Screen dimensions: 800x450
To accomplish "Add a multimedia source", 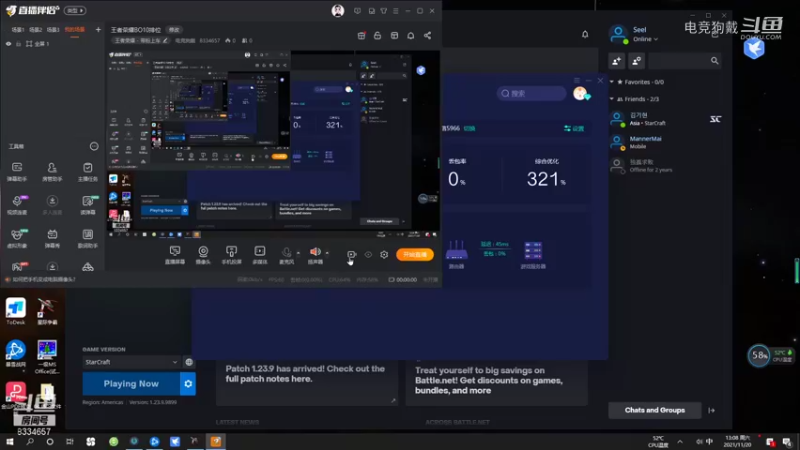I will (260, 255).
